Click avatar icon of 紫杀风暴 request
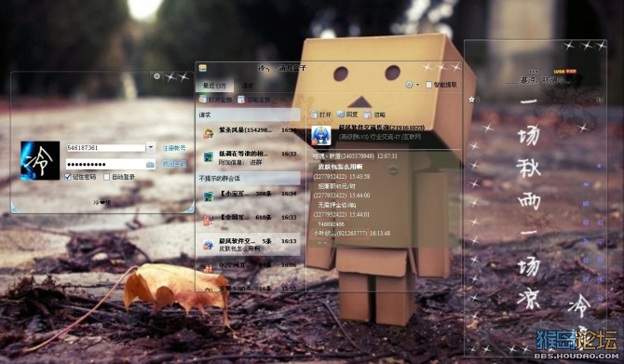 click(208, 133)
